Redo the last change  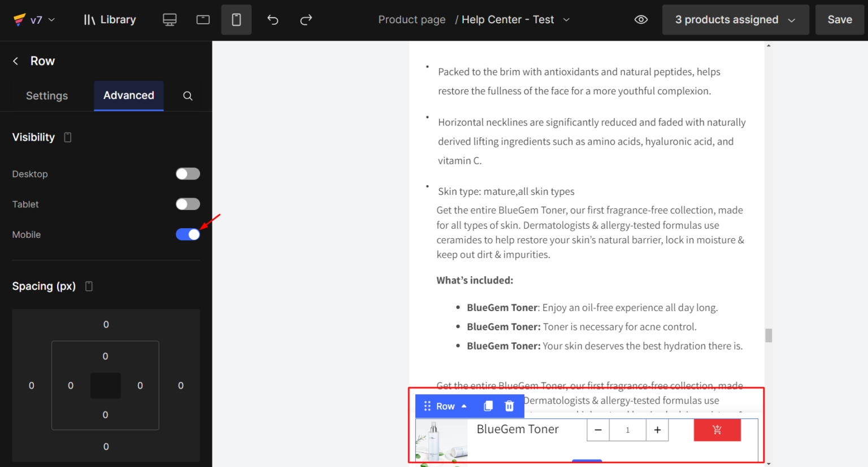pos(306,19)
